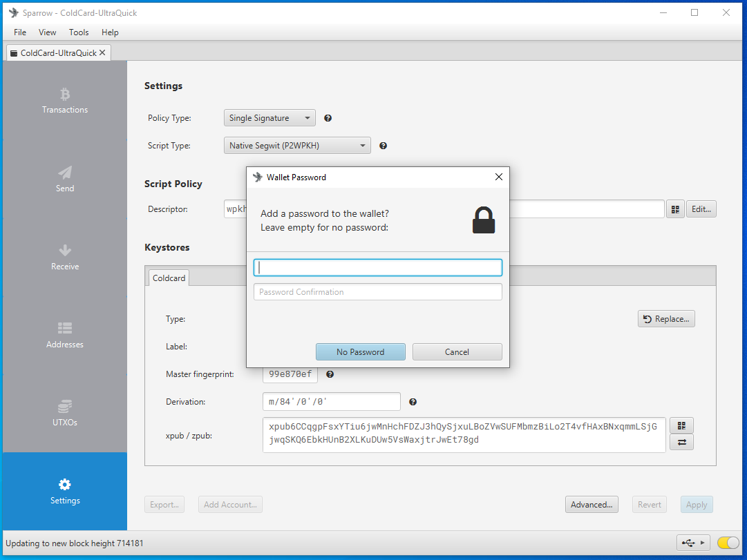
Task: Click the Policy Type help icon
Action: point(328,118)
